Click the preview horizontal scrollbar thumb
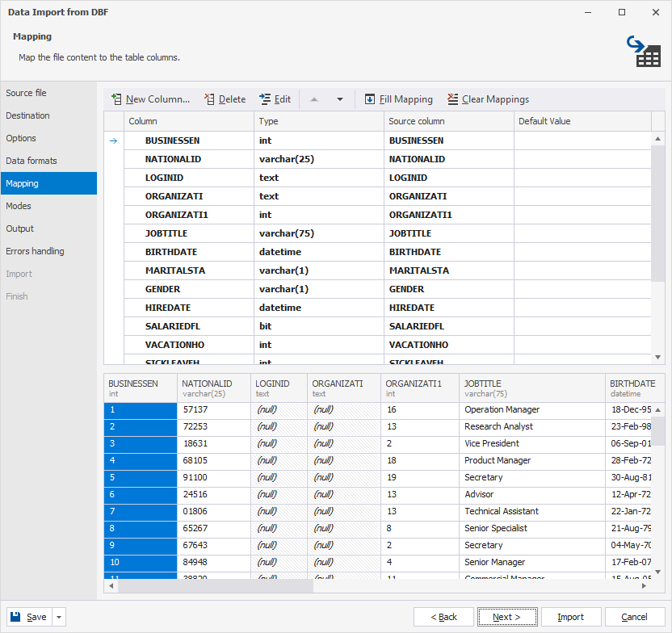672x633 pixels. point(216,586)
